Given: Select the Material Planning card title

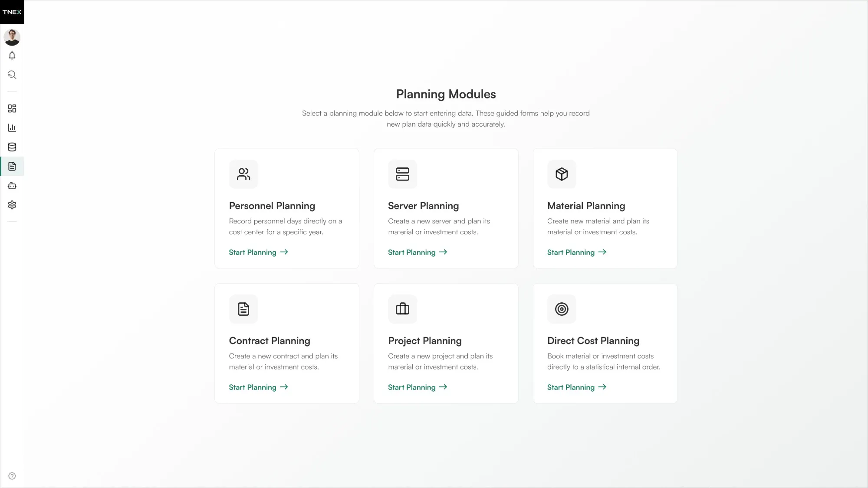Looking at the screenshot, I should coord(586,206).
